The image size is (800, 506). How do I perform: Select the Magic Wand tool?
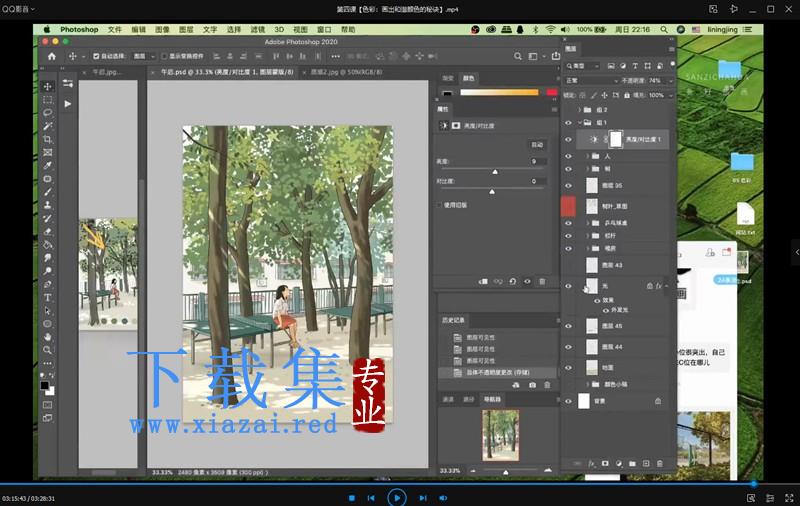pos(47,126)
